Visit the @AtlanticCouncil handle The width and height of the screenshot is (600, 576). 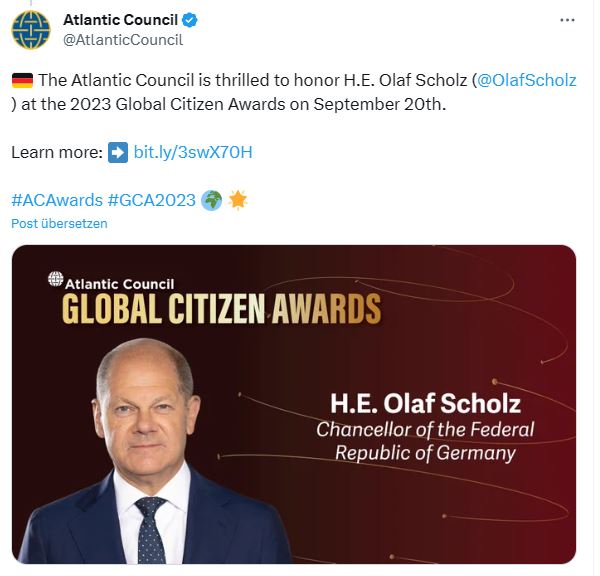pos(123,40)
